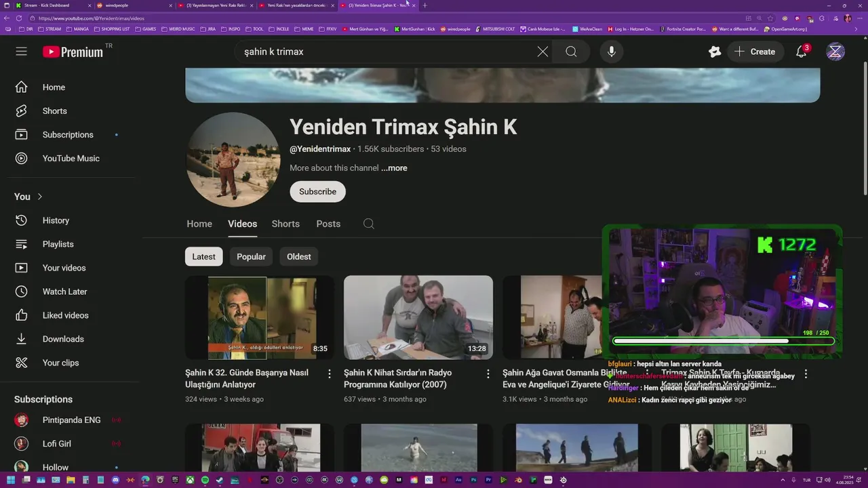Open the STREAM bookmarks folder
868x488 pixels.
[49, 29]
